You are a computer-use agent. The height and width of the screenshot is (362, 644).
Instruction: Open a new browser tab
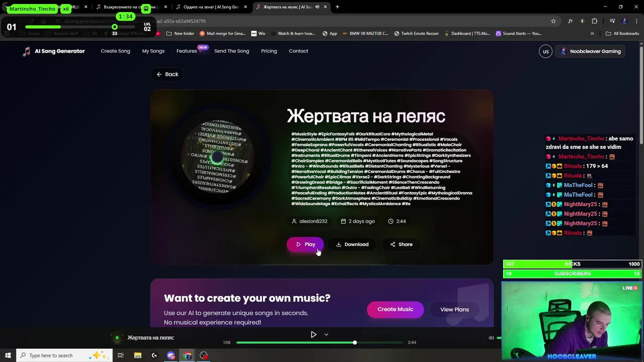coord(337,7)
